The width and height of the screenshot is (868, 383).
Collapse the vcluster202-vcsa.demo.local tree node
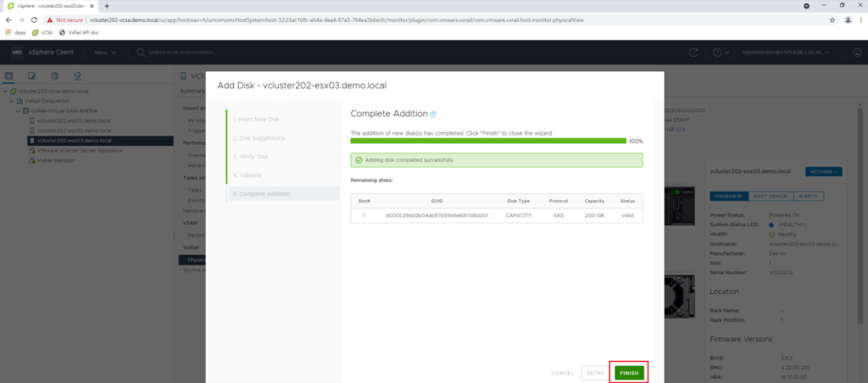coord(5,92)
